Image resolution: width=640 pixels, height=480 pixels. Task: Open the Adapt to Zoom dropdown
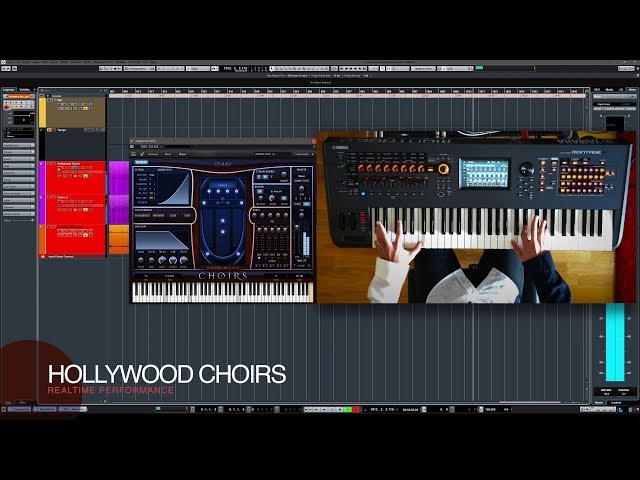(423, 69)
